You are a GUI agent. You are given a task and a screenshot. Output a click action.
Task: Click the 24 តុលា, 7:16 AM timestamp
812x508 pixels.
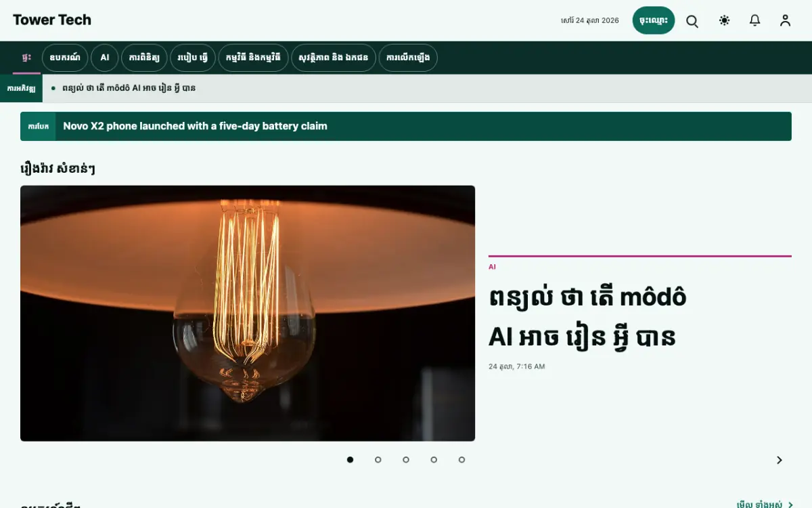pos(516,366)
